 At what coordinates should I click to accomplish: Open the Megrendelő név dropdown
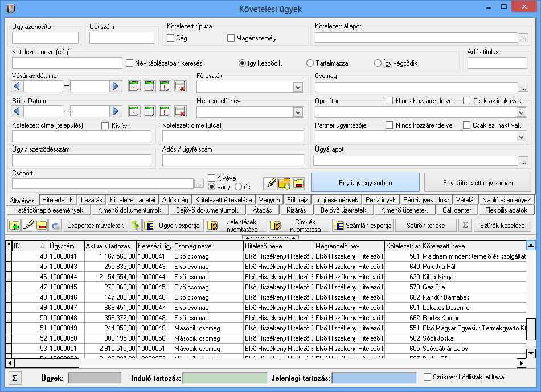coord(298,112)
